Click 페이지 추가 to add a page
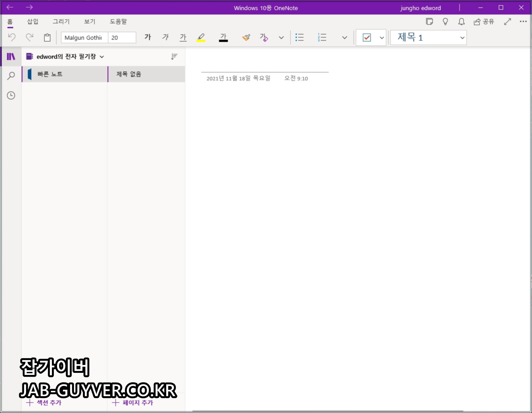The image size is (532, 413). 133,402
